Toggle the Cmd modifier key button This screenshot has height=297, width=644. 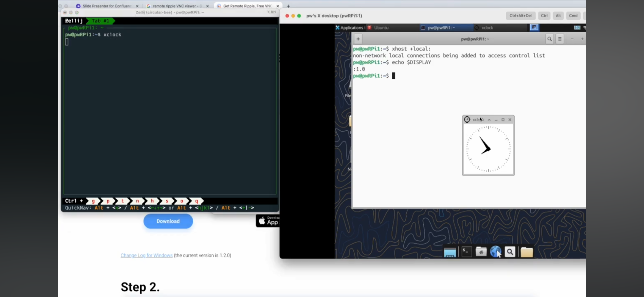coord(573,16)
